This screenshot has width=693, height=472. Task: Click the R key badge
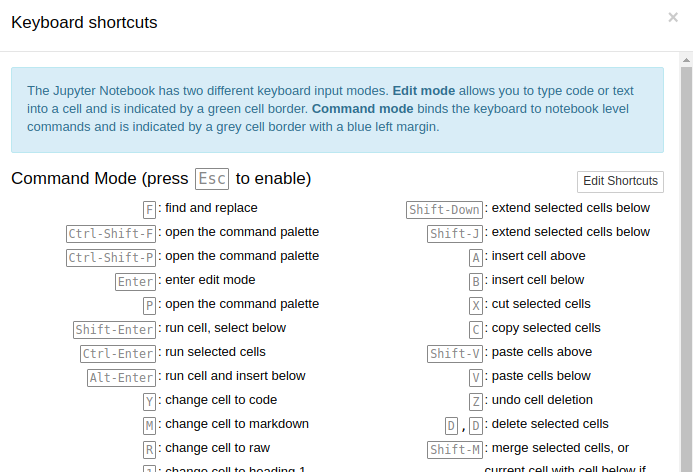pyautogui.click(x=149, y=449)
